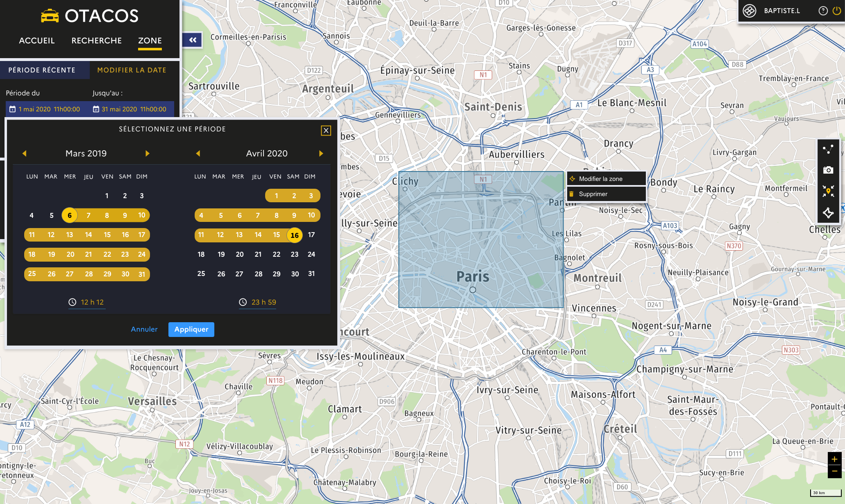Choose Modifier la zone in context menu
This screenshot has height=504, width=845.
(600, 179)
